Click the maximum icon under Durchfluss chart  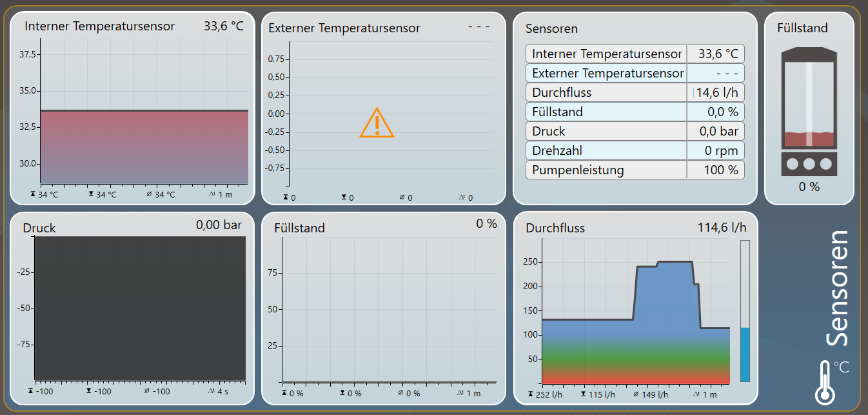pyautogui.click(x=530, y=393)
